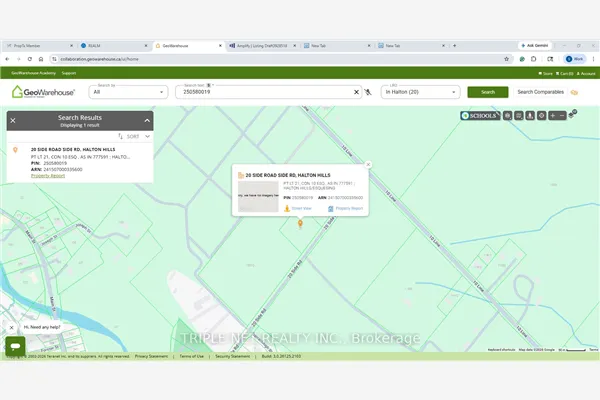Open the browser extensions puzzle icon
The width and height of the screenshot is (600, 400).
[533, 59]
